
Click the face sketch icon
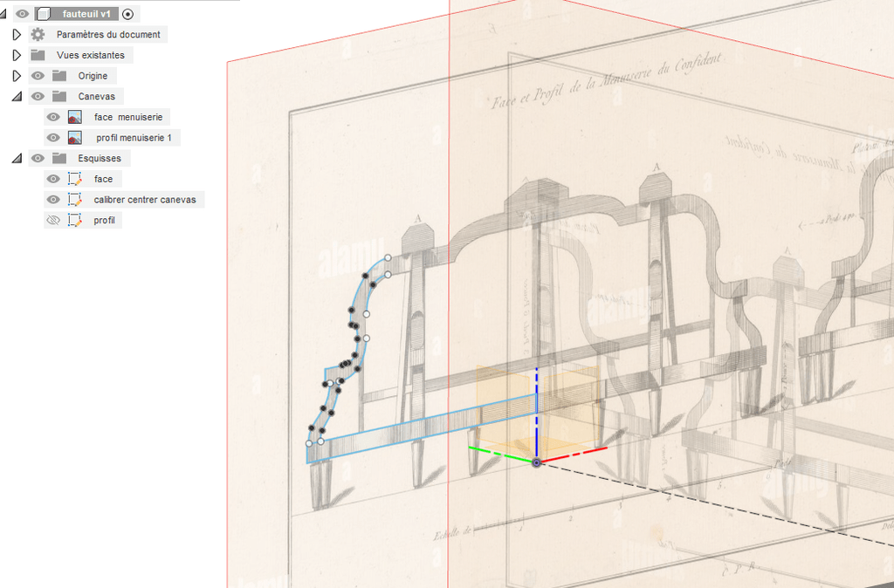(x=75, y=179)
